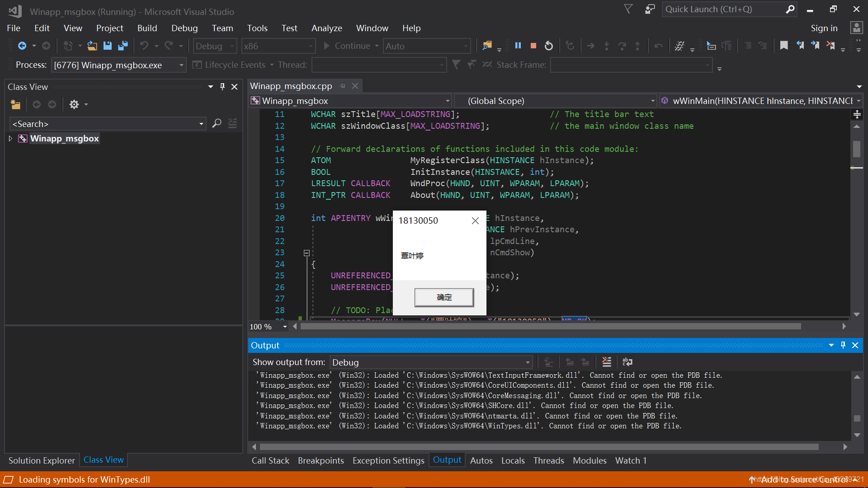Open the Debug menu

184,28
